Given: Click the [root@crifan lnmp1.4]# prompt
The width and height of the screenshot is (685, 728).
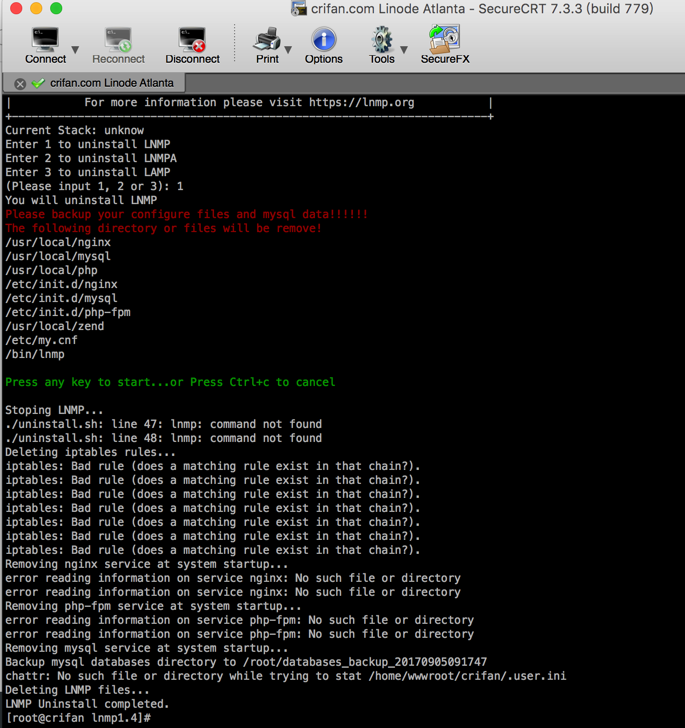Looking at the screenshot, I should [78, 718].
